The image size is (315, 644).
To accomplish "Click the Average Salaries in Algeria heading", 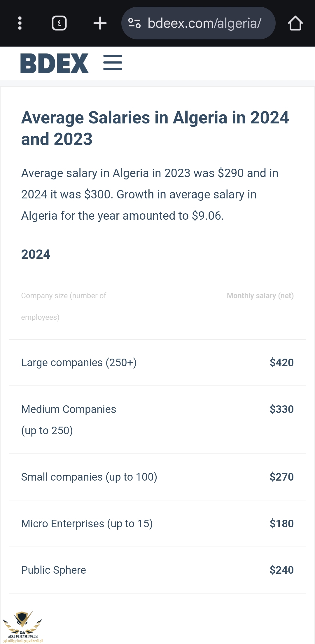I will pos(155,128).
